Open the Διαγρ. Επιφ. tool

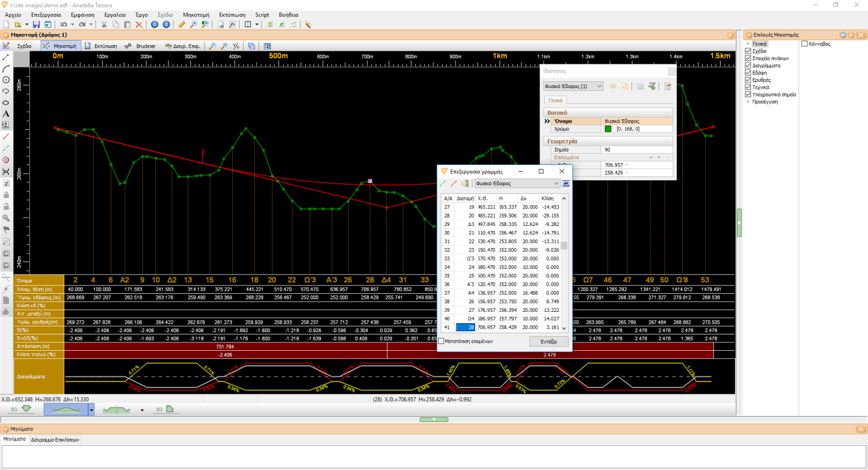tap(182, 46)
